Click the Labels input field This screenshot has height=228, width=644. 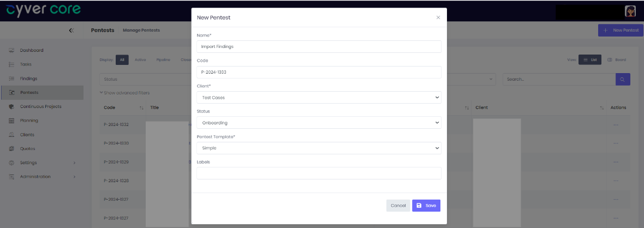319,173
